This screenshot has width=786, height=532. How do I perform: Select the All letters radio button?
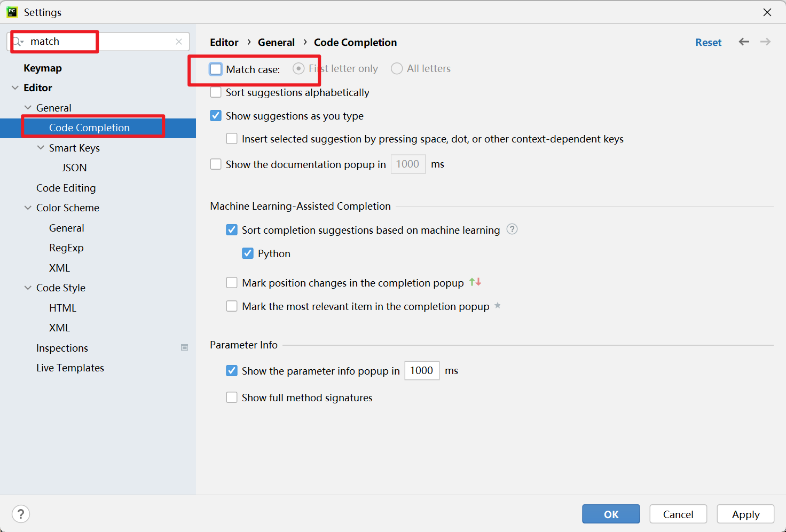397,68
